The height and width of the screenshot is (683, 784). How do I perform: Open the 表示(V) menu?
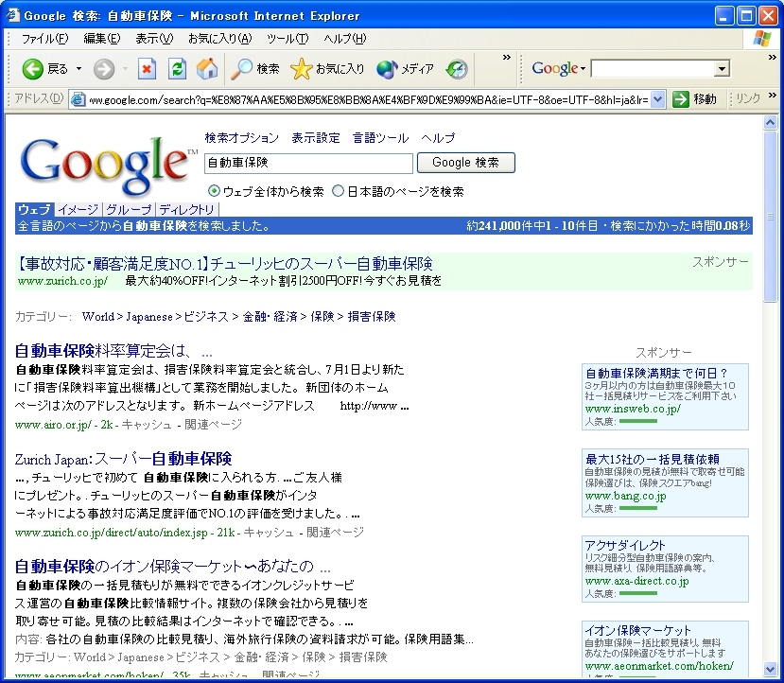pyautogui.click(x=154, y=39)
